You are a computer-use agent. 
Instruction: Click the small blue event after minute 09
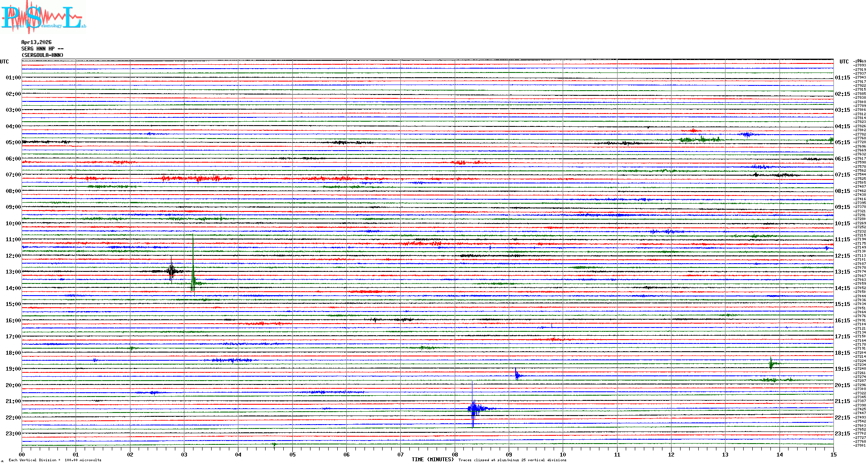coord(517,375)
